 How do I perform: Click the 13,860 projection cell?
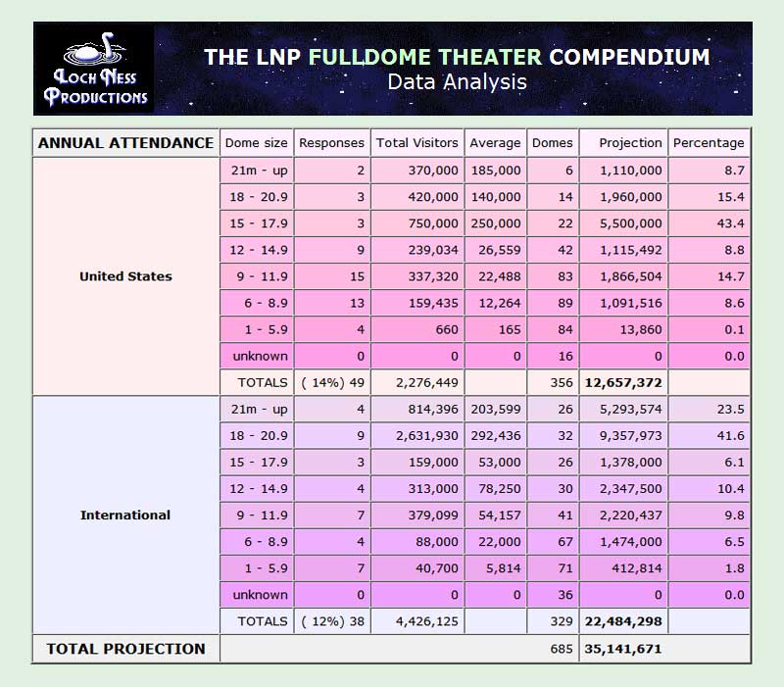pyautogui.click(x=623, y=329)
